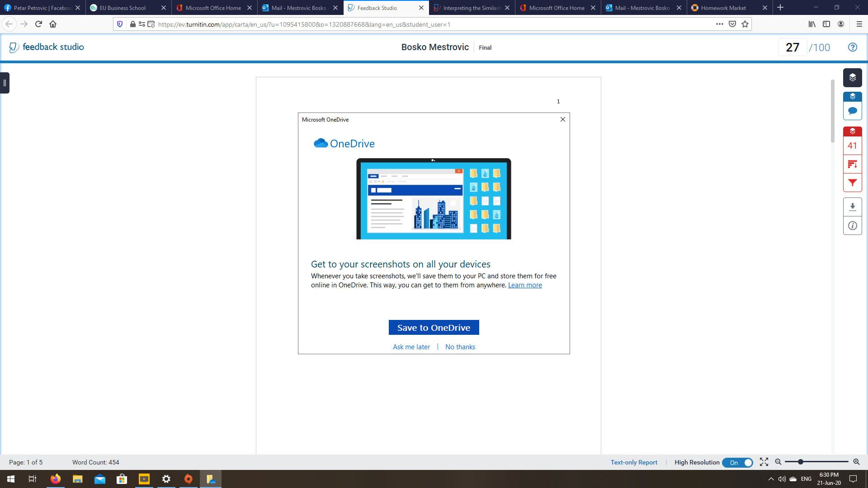Open the Learn more link

pyautogui.click(x=525, y=285)
